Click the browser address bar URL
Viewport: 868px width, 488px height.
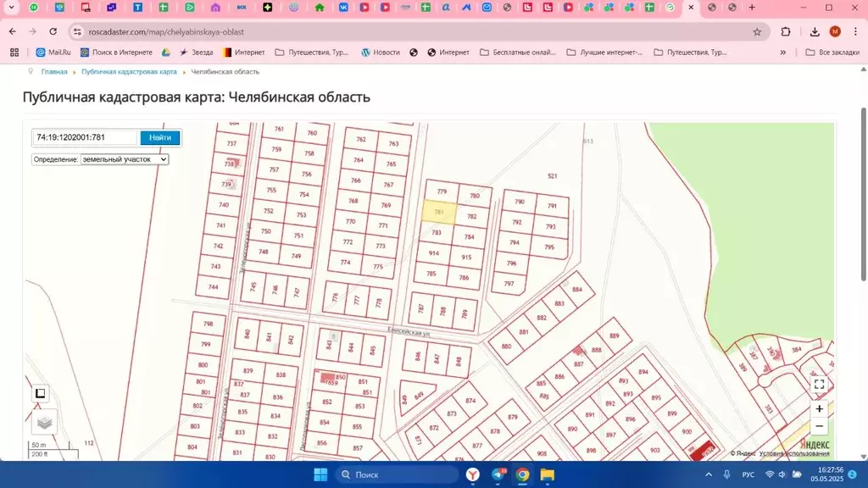[x=166, y=31]
